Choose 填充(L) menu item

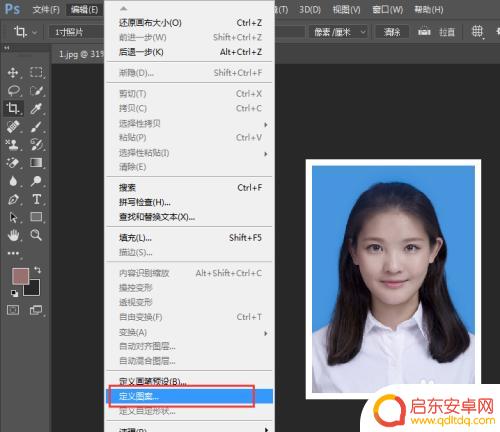tap(189, 238)
